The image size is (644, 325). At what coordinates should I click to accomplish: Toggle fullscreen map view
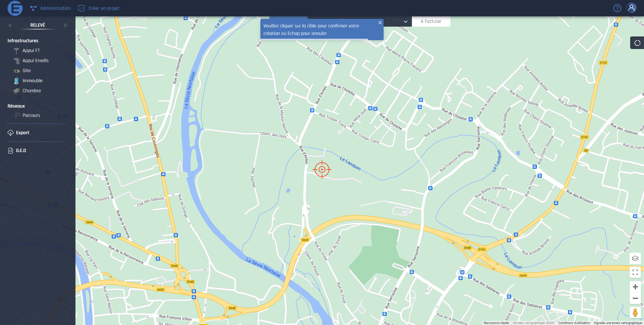[x=635, y=272]
